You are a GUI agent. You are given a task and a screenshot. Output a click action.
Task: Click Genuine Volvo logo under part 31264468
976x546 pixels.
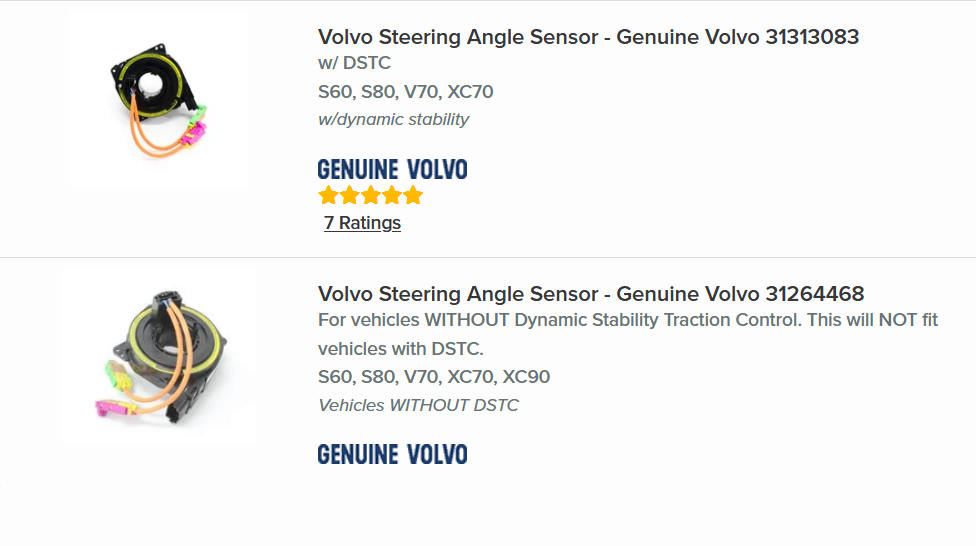tap(392, 454)
